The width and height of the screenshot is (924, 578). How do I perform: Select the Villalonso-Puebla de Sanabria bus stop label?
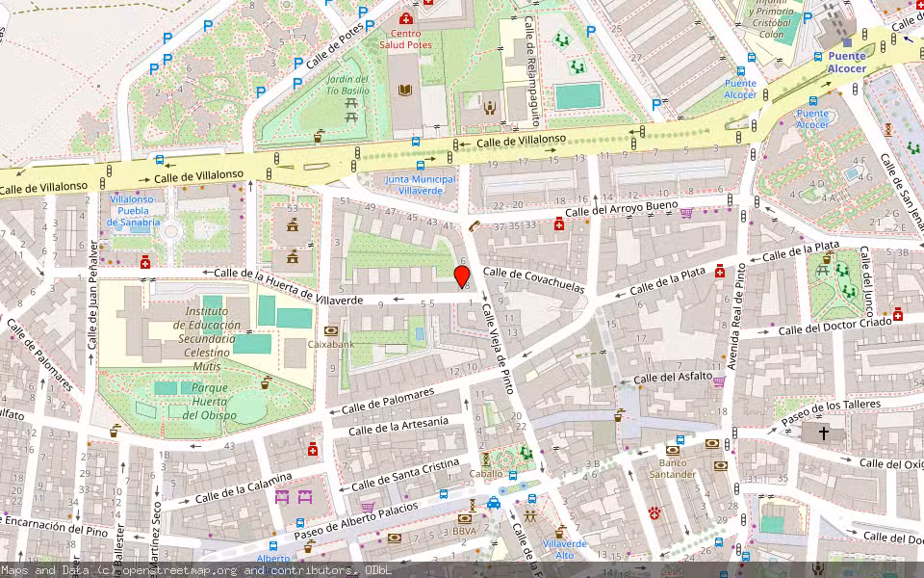point(133,211)
